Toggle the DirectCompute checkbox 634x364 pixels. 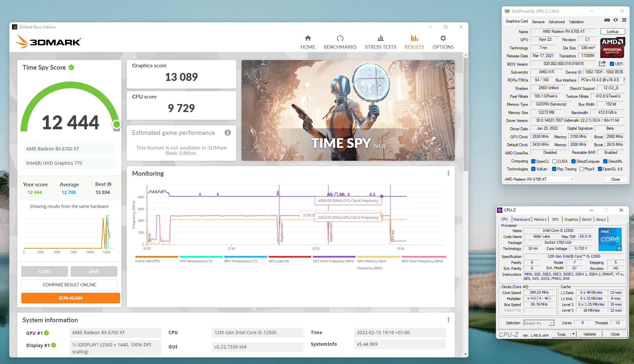573,161
